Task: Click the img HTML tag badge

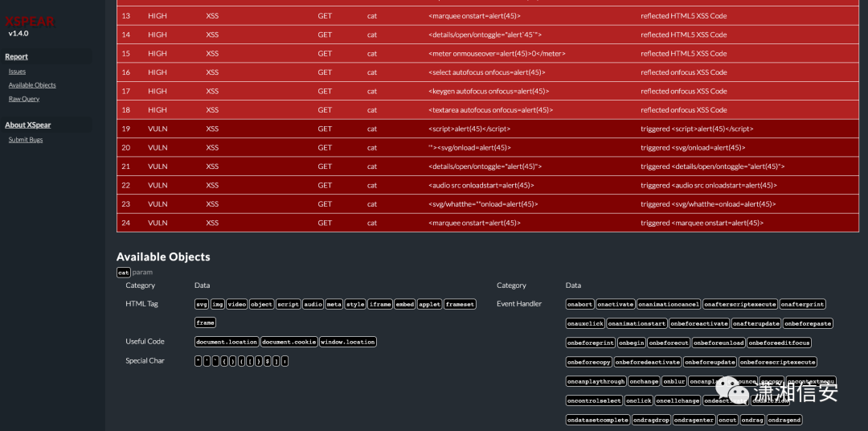Action: pyautogui.click(x=218, y=304)
